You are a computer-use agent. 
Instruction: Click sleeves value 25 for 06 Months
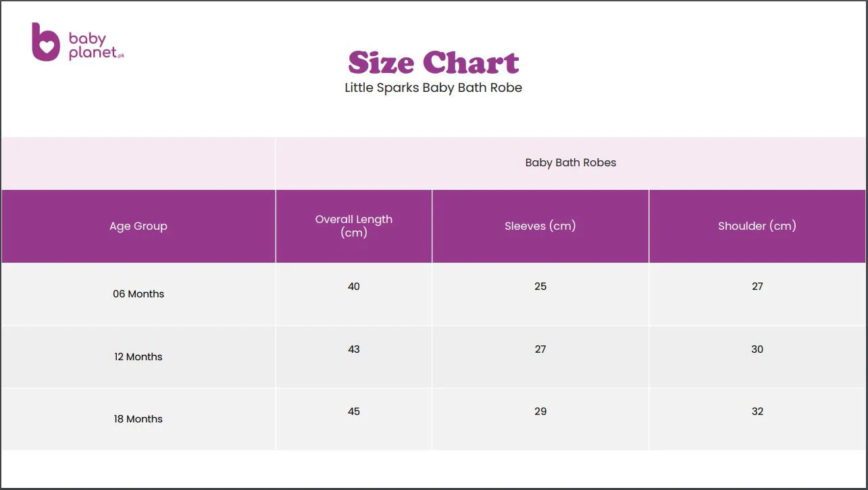coord(540,287)
